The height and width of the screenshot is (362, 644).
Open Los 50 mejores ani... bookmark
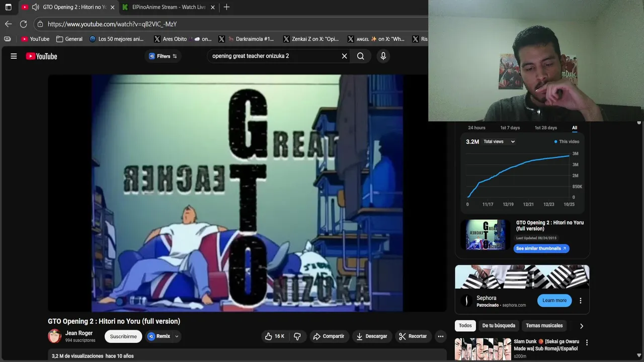click(116, 39)
